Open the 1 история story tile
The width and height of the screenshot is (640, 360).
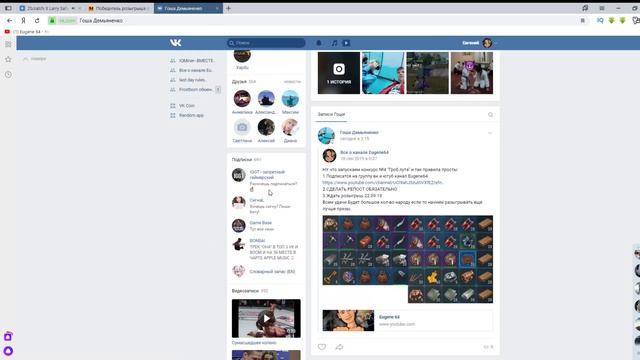click(x=339, y=73)
